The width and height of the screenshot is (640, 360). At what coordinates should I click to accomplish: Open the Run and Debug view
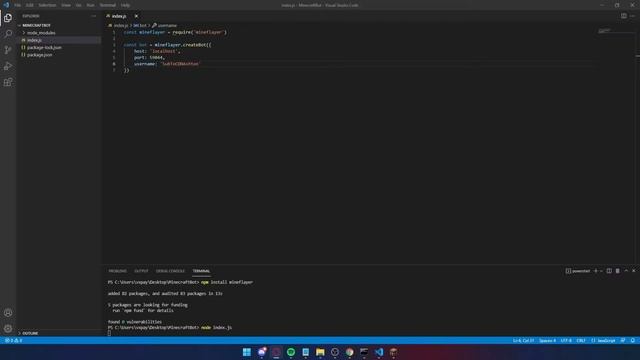[x=8, y=66]
